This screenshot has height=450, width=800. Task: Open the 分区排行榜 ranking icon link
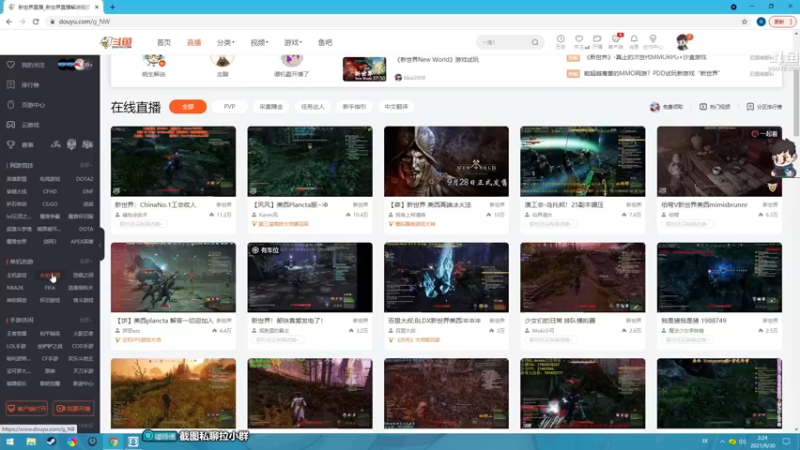pyautogui.click(x=764, y=107)
